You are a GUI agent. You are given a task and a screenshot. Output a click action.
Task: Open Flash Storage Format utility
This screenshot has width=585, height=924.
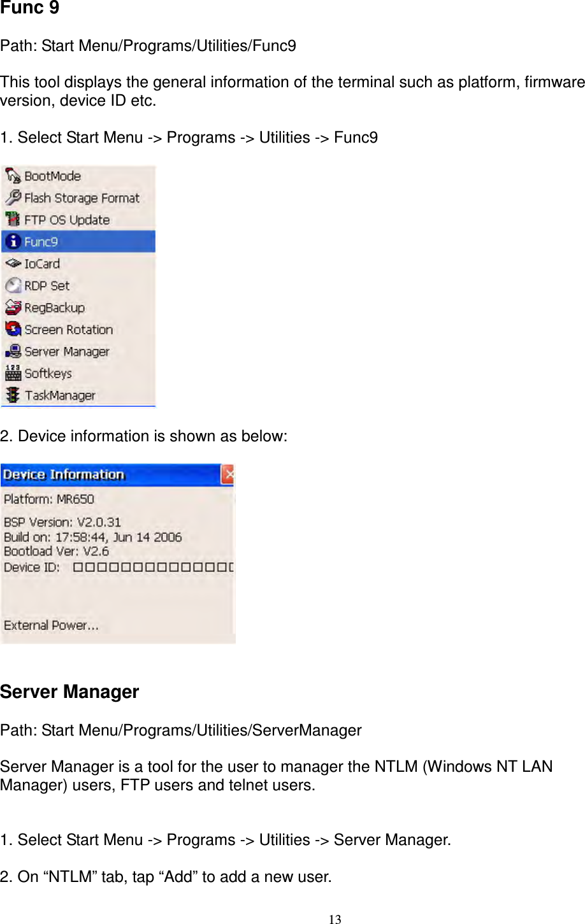[x=14, y=198]
